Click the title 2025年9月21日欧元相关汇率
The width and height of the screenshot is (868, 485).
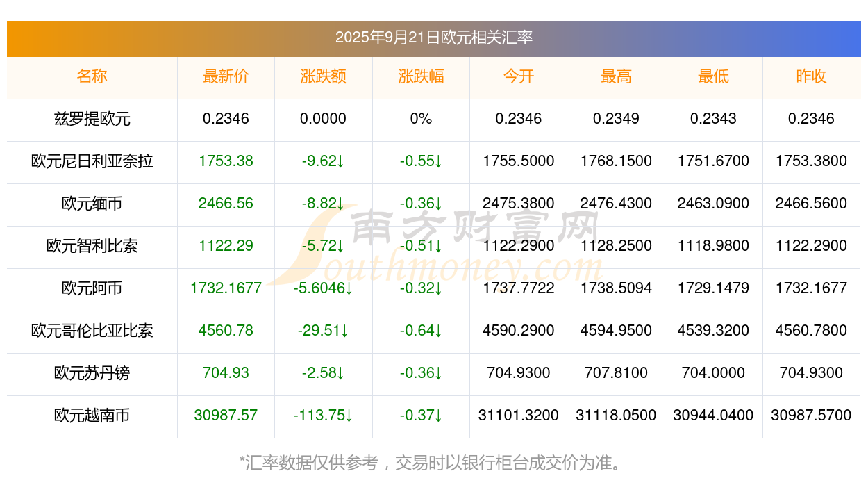tap(433, 38)
